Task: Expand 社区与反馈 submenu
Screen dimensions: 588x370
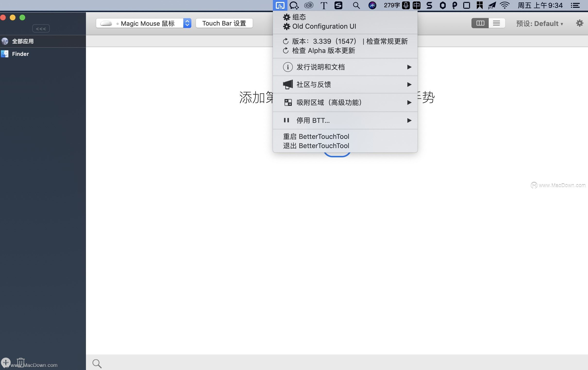Action: (x=345, y=84)
